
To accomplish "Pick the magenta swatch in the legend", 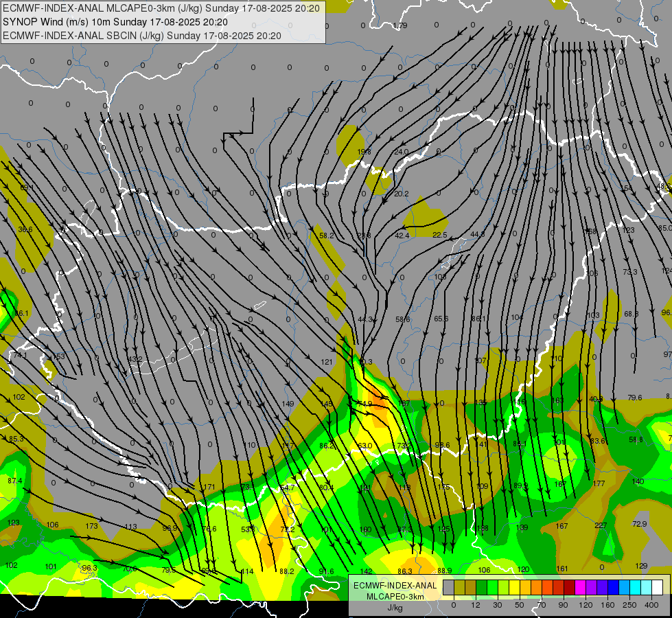I will point(581,587).
